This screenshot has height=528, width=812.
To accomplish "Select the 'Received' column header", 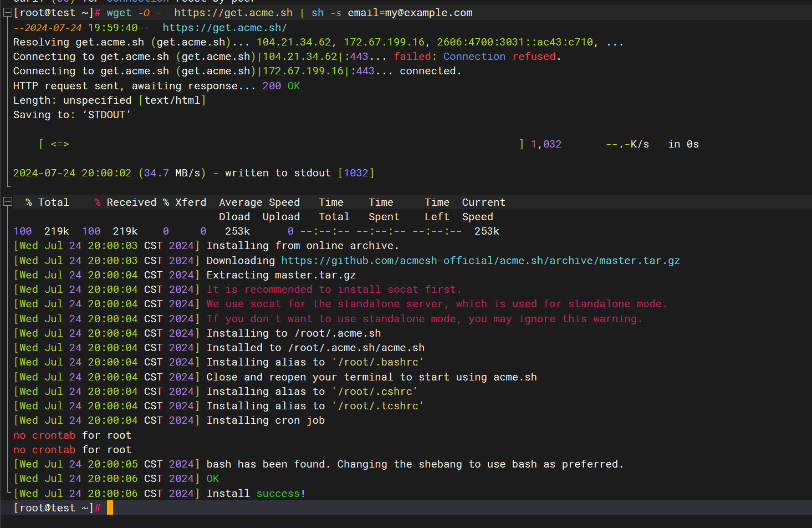I will tap(131, 202).
